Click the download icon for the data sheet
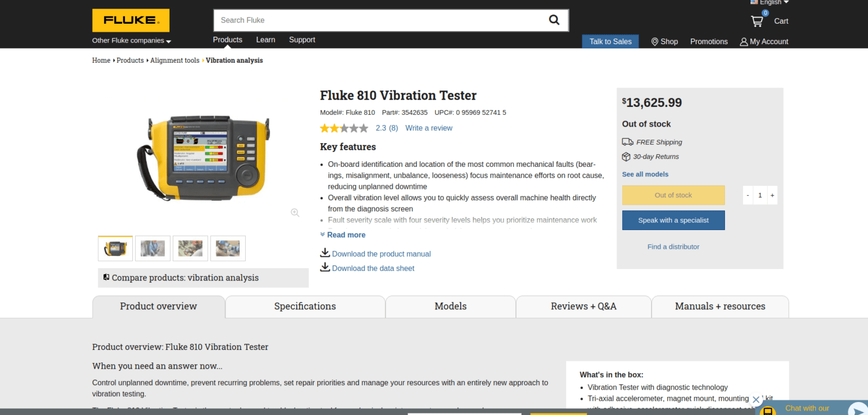 tap(325, 267)
